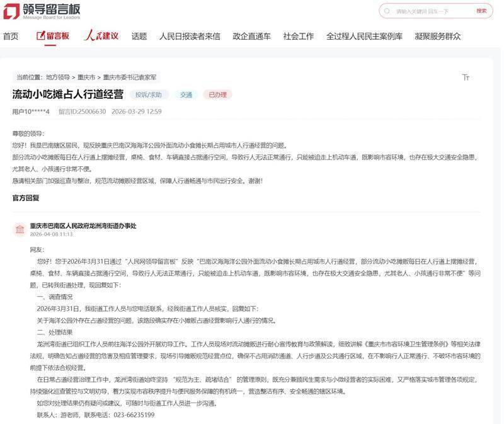The height and width of the screenshot is (424, 504).
Task: Click the 重庆市 breadcrumb link
Action: [x=86, y=77]
